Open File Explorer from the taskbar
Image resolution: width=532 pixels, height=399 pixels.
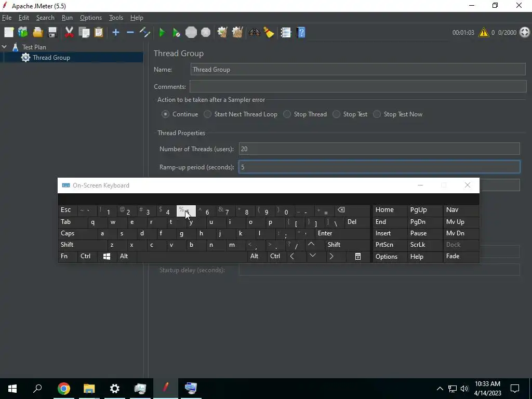click(x=89, y=389)
